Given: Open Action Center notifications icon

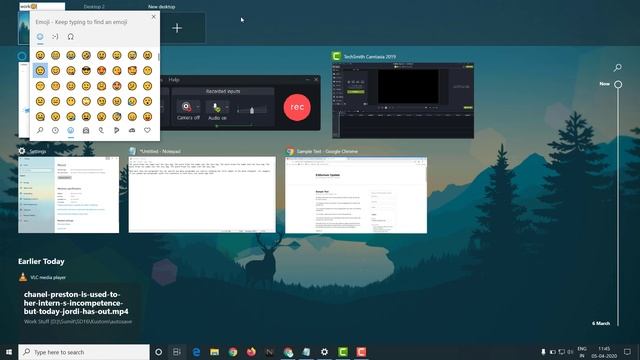Looking at the screenshot, I should coord(627,352).
